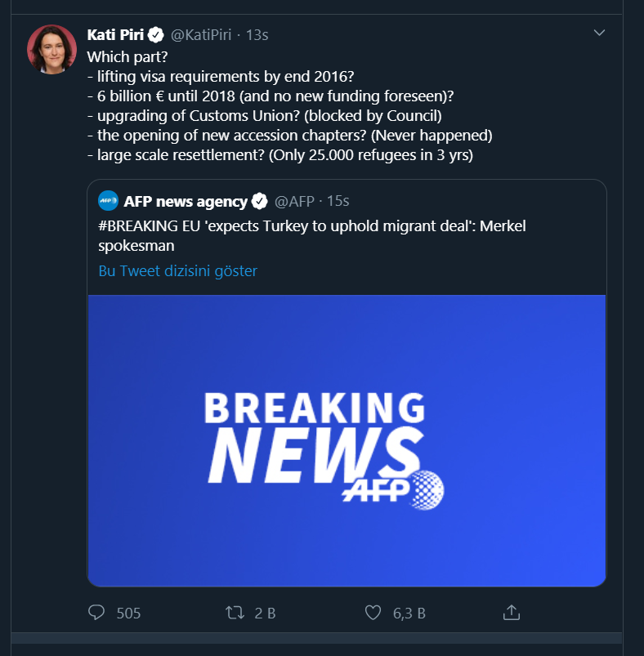
Task: Click the reply speech bubble icon
Action: [x=96, y=613]
